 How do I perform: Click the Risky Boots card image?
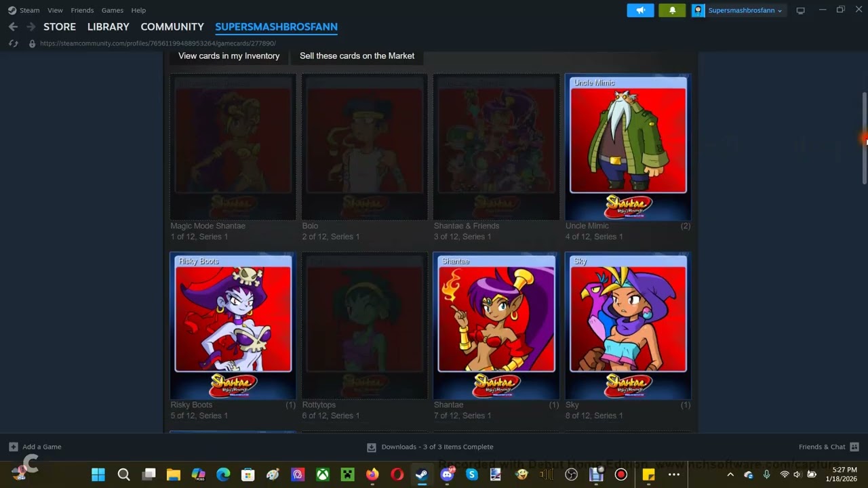[x=233, y=325]
